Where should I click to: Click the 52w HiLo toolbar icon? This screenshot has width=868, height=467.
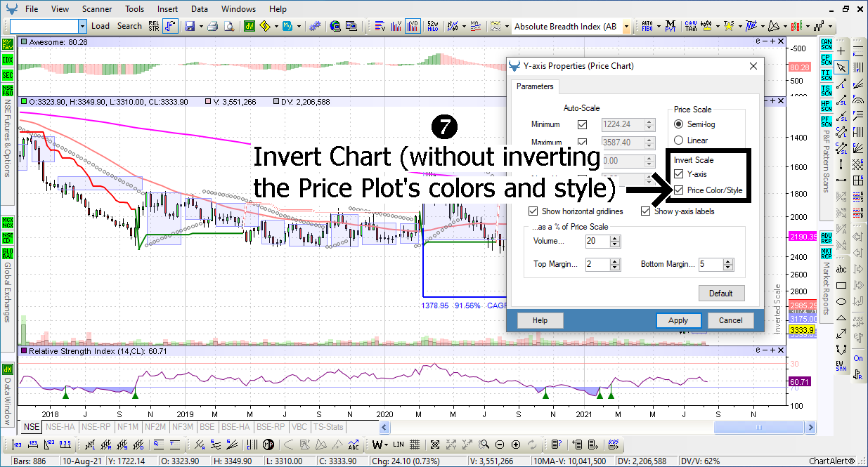coord(434,26)
